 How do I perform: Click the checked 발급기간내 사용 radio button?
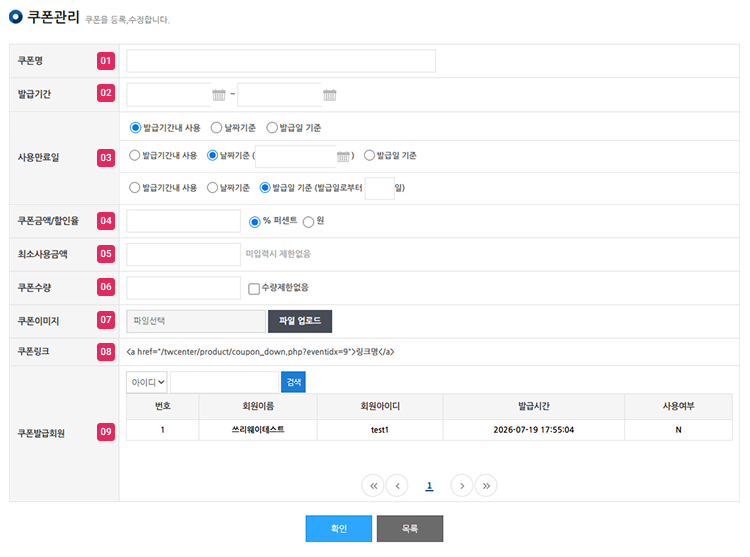tap(135, 128)
